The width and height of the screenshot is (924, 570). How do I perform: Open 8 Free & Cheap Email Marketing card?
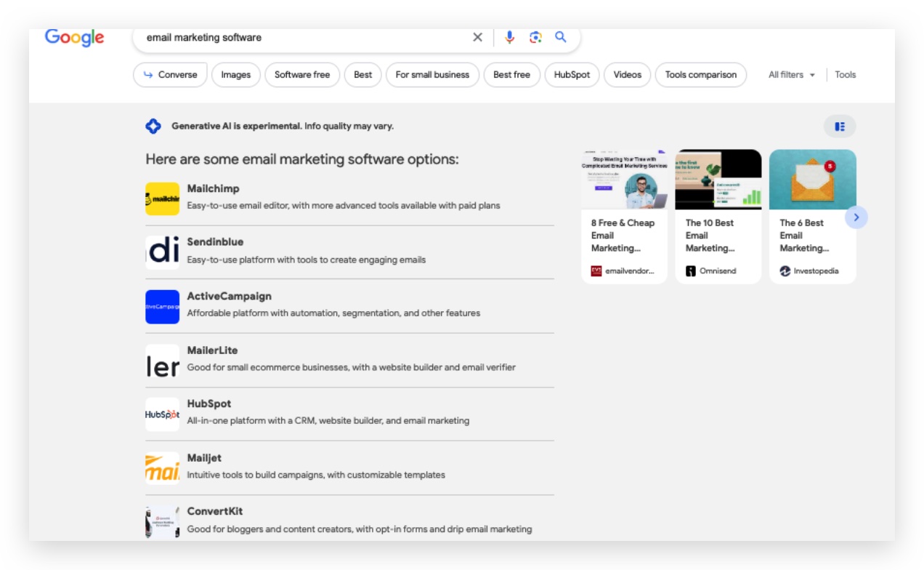point(624,216)
